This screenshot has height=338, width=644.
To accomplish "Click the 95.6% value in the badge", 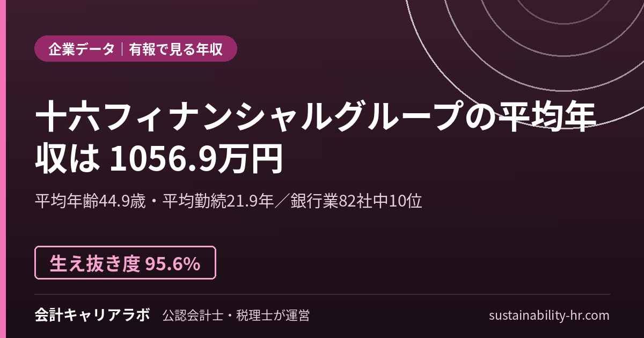I will tap(172, 263).
